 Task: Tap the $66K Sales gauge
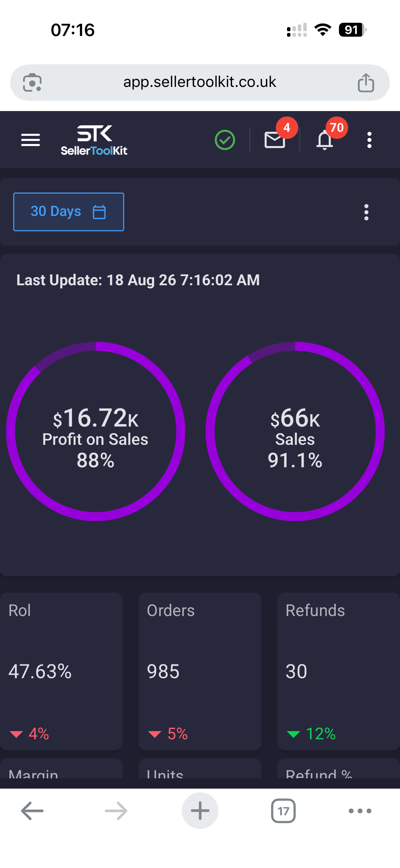pyautogui.click(x=295, y=431)
